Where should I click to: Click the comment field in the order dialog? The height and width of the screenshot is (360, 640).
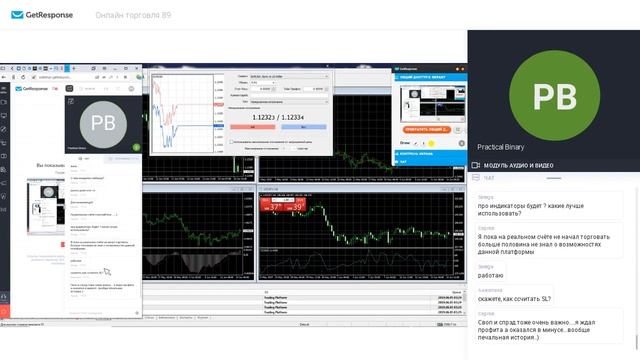click(x=289, y=95)
